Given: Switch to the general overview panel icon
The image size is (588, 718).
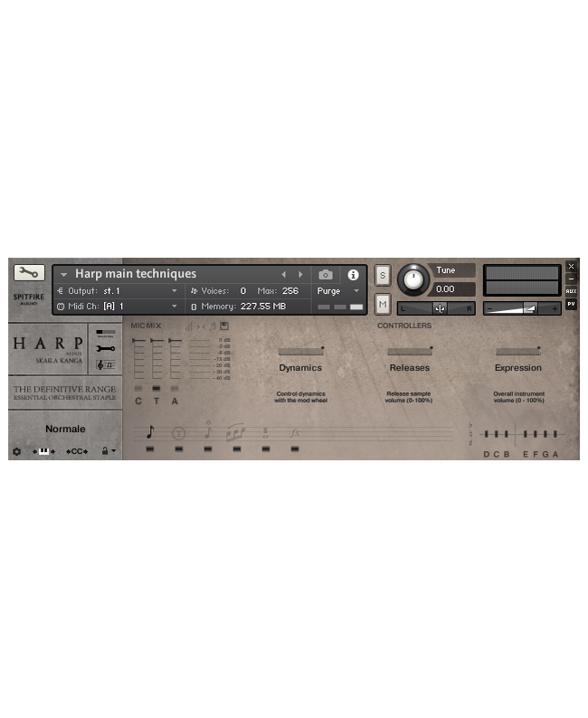Looking at the screenshot, I should point(105,333).
